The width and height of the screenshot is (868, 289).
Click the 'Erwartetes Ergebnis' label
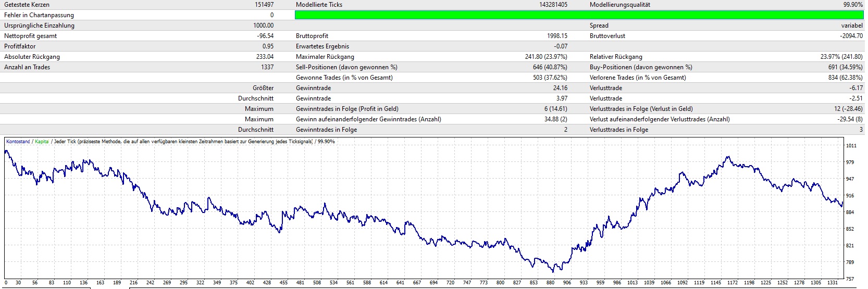[323, 46]
